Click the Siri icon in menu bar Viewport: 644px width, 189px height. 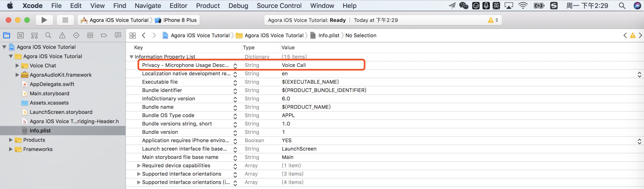pyautogui.click(x=637, y=5)
